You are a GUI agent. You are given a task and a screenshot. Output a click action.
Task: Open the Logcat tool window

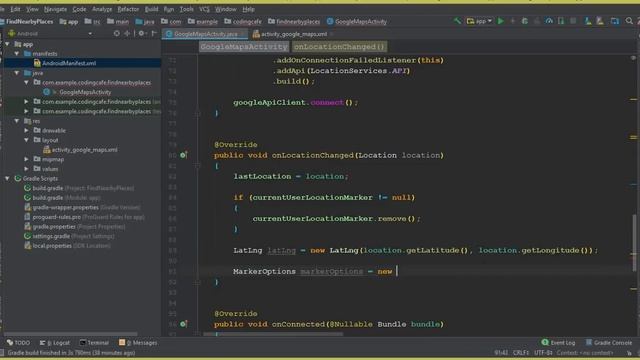click(x=55, y=343)
